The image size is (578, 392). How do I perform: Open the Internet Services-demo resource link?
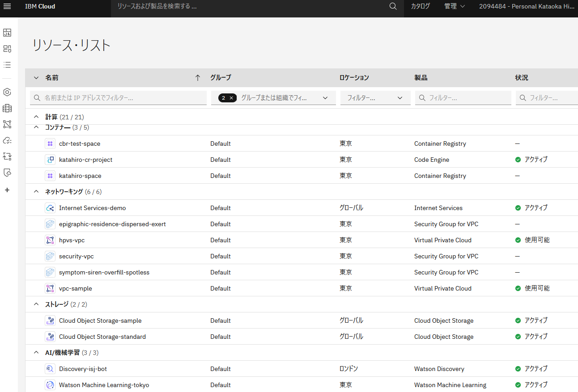pos(93,208)
